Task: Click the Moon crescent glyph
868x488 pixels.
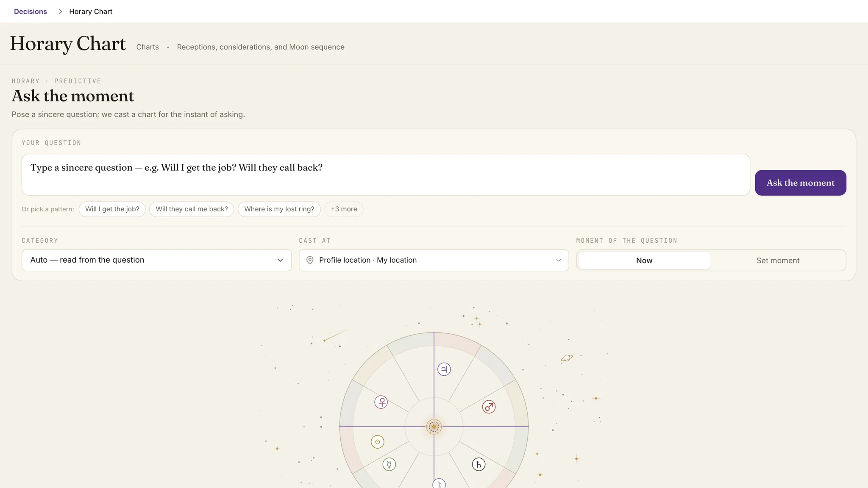Action: [439, 484]
